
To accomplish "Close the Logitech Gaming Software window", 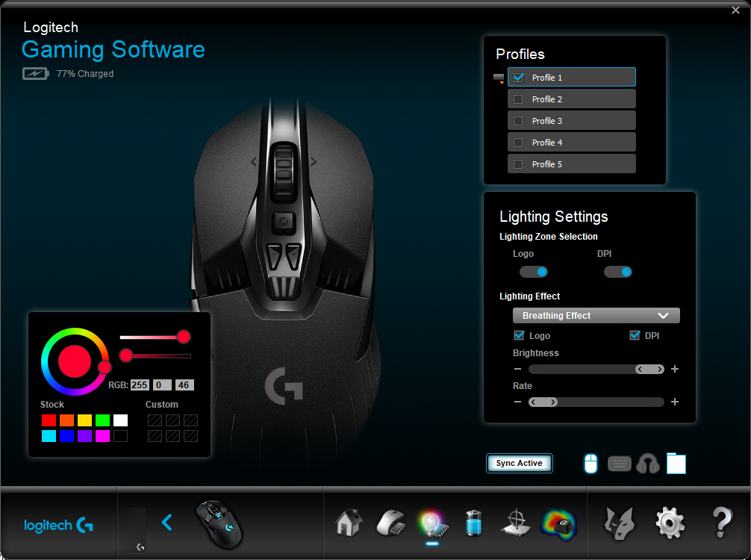I will pyautogui.click(x=735, y=10).
